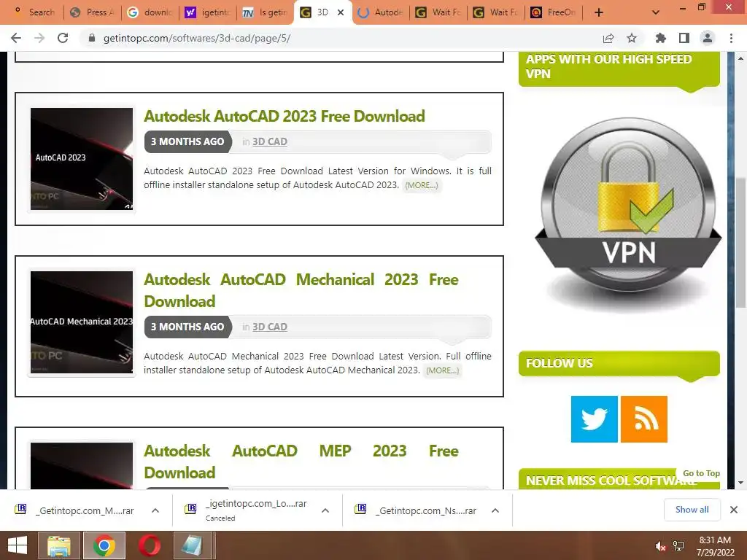Click MORE link for AutoCAD Mechanical description
Image resolution: width=747 pixels, height=560 pixels.
pos(443,370)
